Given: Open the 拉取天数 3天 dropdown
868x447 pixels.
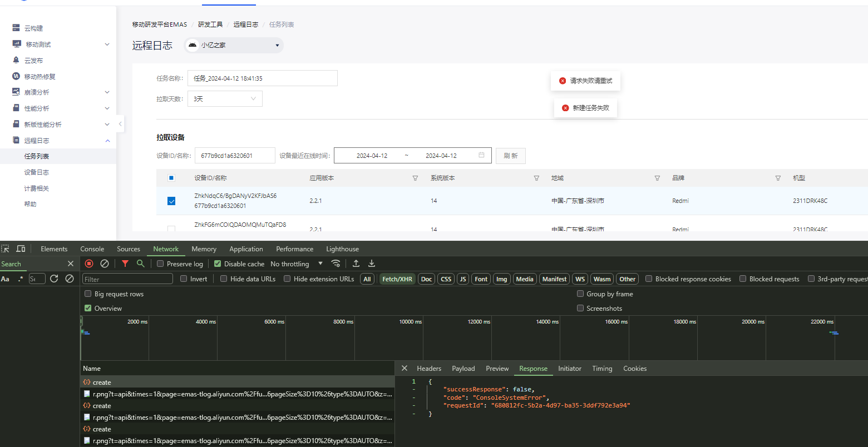Looking at the screenshot, I should click(225, 98).
